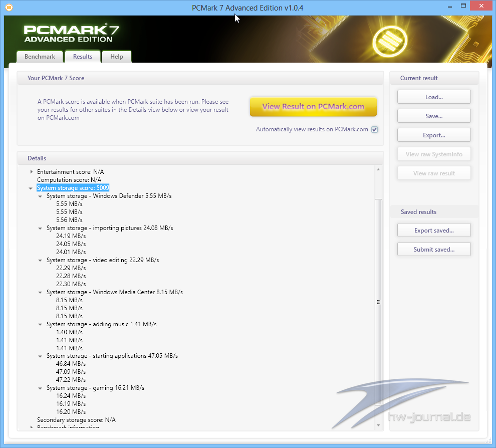Click the Export saved... button
This screenshot has height=448, width=496.
point(434,231)
